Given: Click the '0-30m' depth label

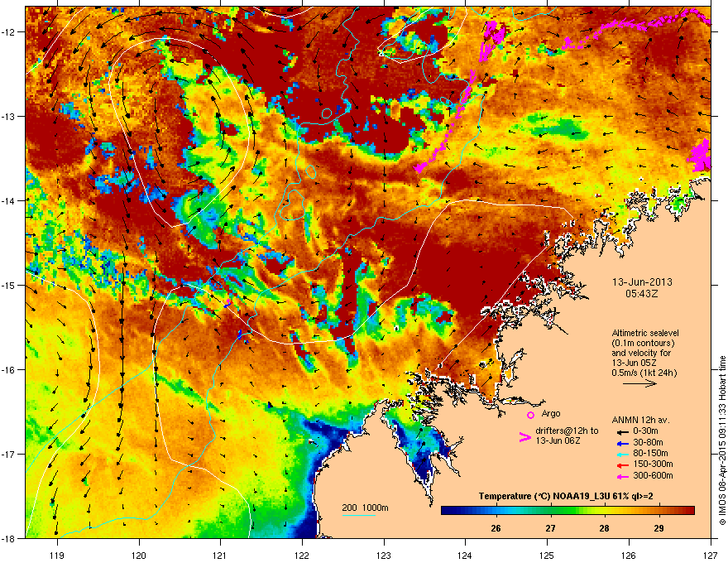Looking at the screenshot, I should pyautogui.click(x=645, y=431).
